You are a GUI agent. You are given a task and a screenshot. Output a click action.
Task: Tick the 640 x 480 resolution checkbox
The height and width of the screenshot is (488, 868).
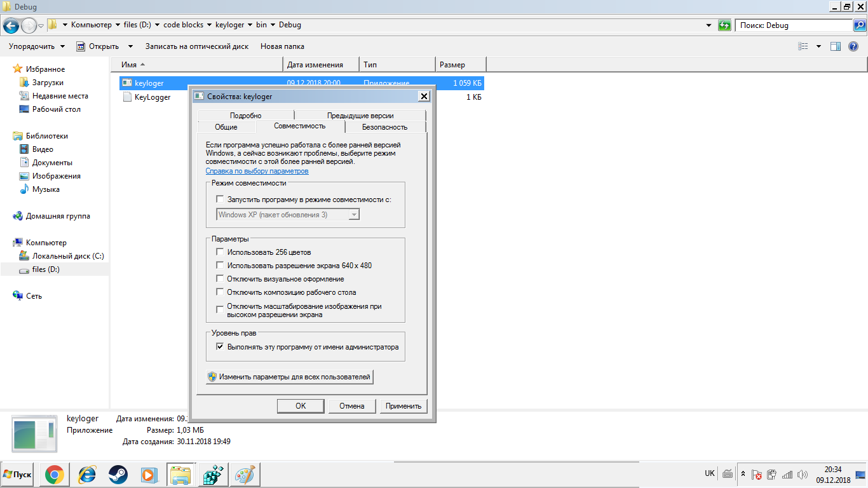[220, 266]
